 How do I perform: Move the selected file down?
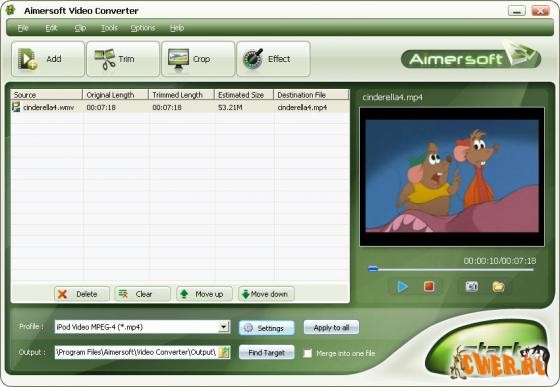(266, 294)
